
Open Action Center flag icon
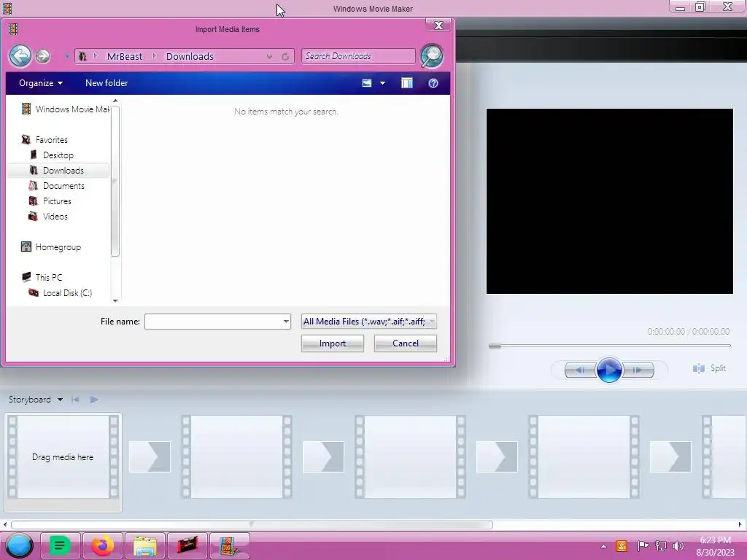(643, 545)
